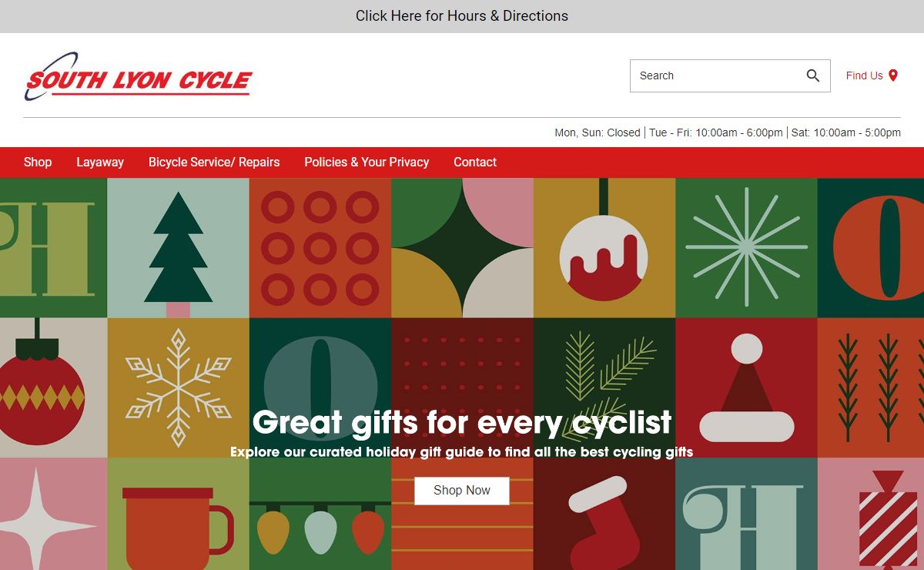Focus the Search input field

(716, 75)
